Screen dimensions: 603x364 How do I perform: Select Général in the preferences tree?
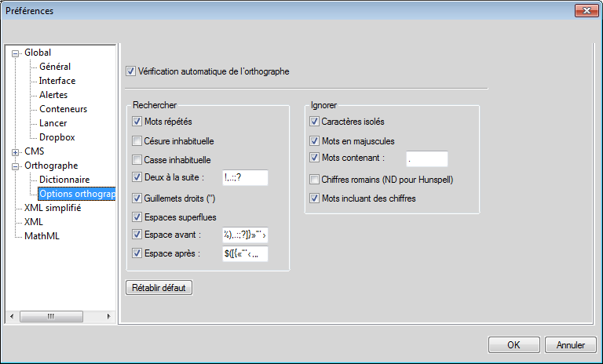(x=55, y=67)
